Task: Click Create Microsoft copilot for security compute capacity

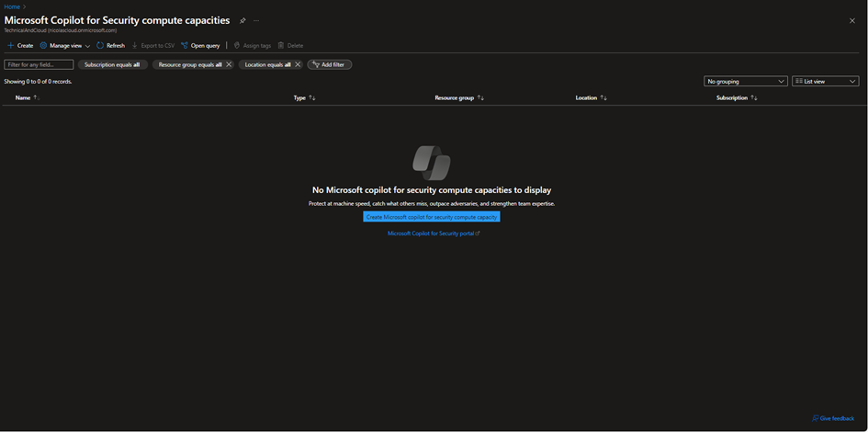Action: (x=432, y=217)
